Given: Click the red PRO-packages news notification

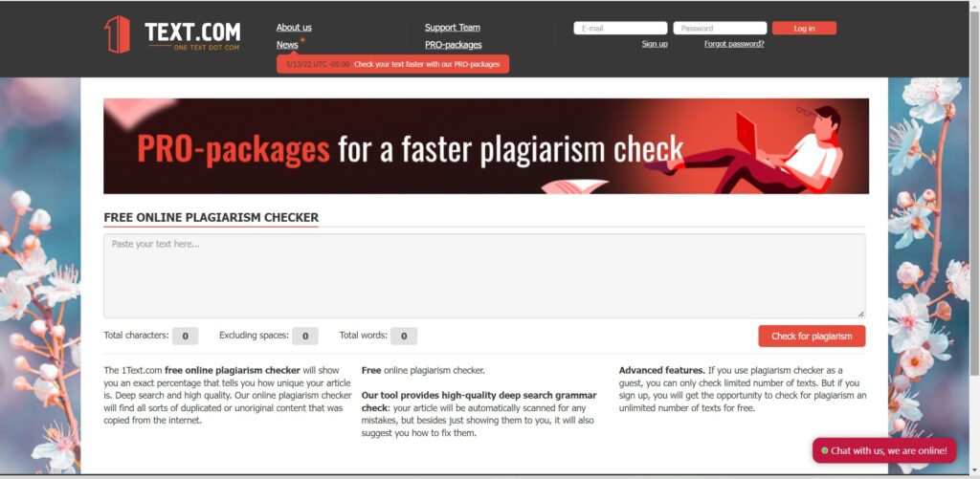Looking at the screenshot, I should [x=393, y=64].
